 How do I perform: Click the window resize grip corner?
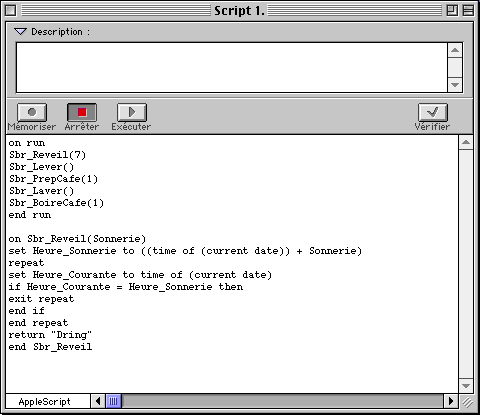467,402
